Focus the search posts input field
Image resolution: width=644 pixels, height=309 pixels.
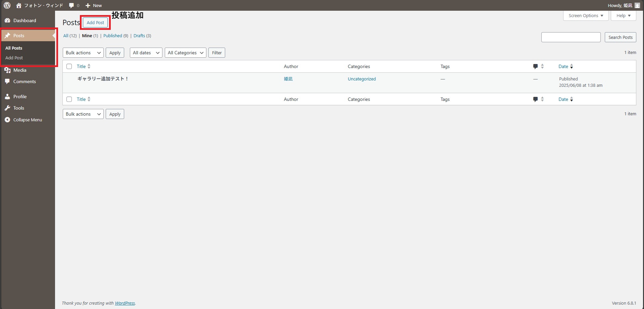click(x=571, y=37)
